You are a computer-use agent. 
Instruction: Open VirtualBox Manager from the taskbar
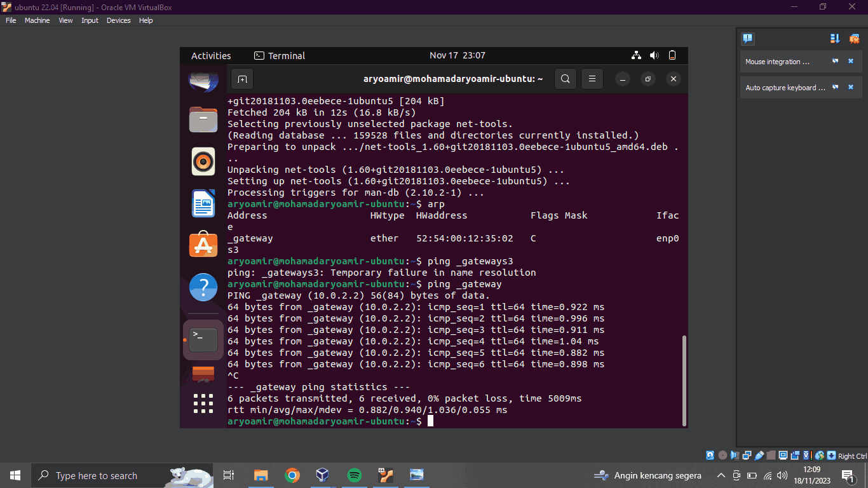[323, 475]
